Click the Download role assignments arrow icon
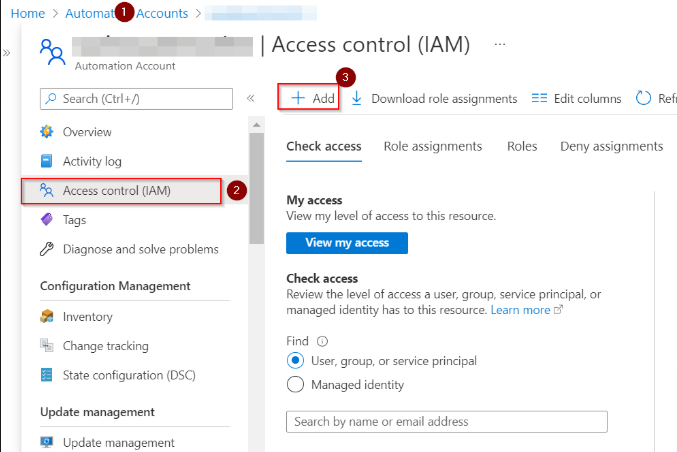Image resolution: width=677 pixels, height=452 pixels. click(356, 99)
